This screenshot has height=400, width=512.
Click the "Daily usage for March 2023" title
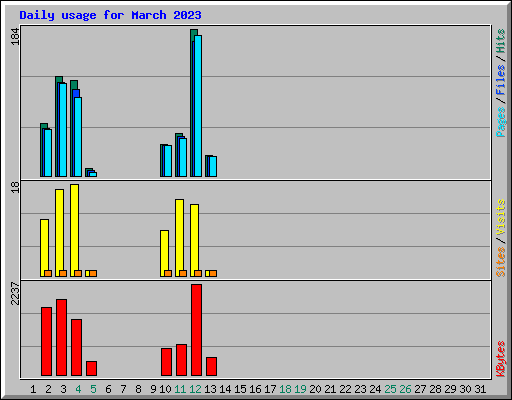(110, 15)
